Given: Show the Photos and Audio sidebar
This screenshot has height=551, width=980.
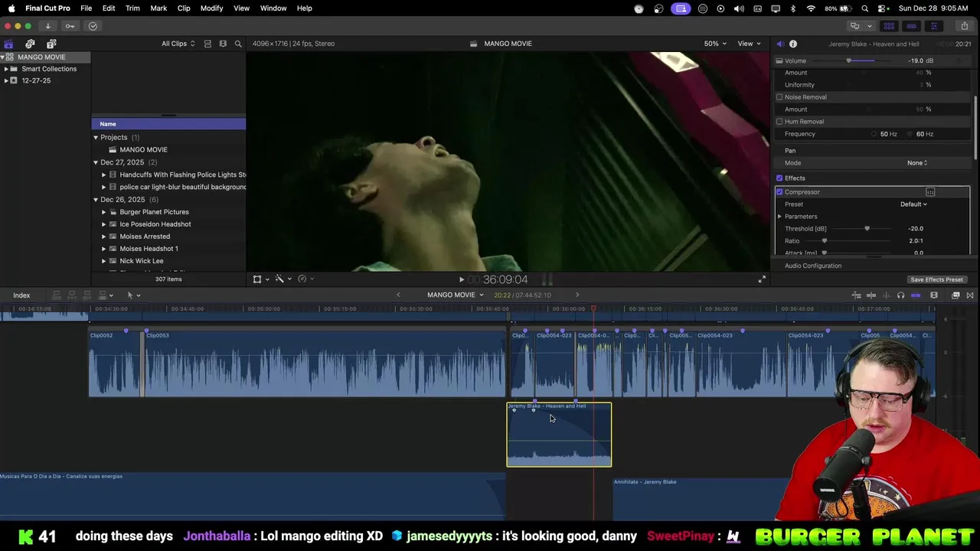Looking at the screenshot, I should (30, 44).
